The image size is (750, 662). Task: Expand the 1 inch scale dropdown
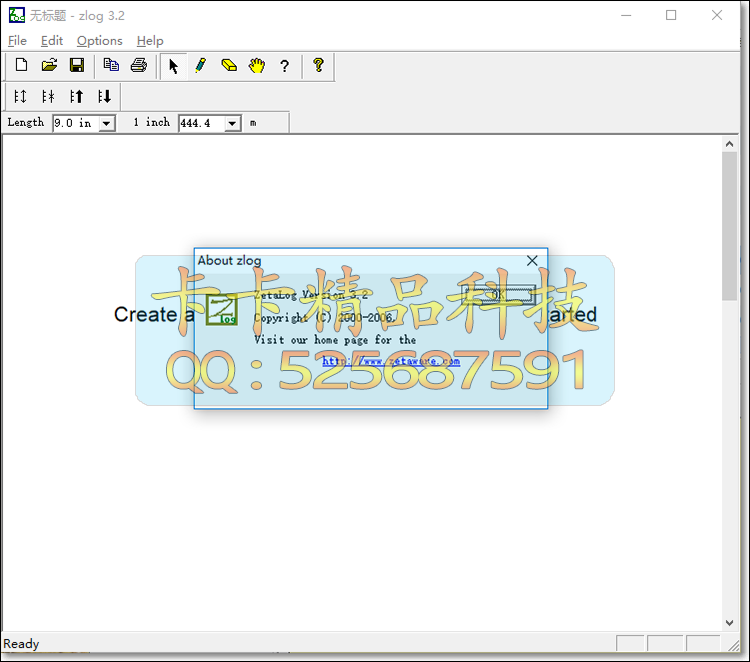[x=232, y=123]
